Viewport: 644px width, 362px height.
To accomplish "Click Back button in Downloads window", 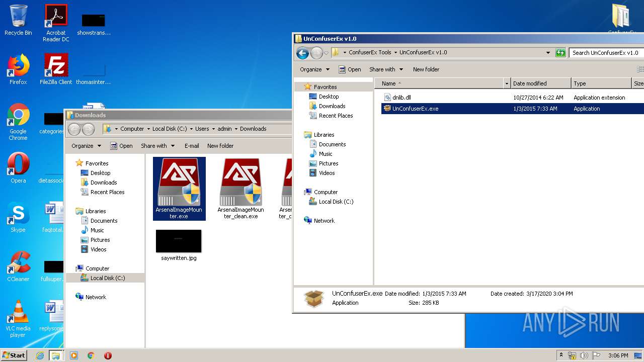I will (74, 129).
